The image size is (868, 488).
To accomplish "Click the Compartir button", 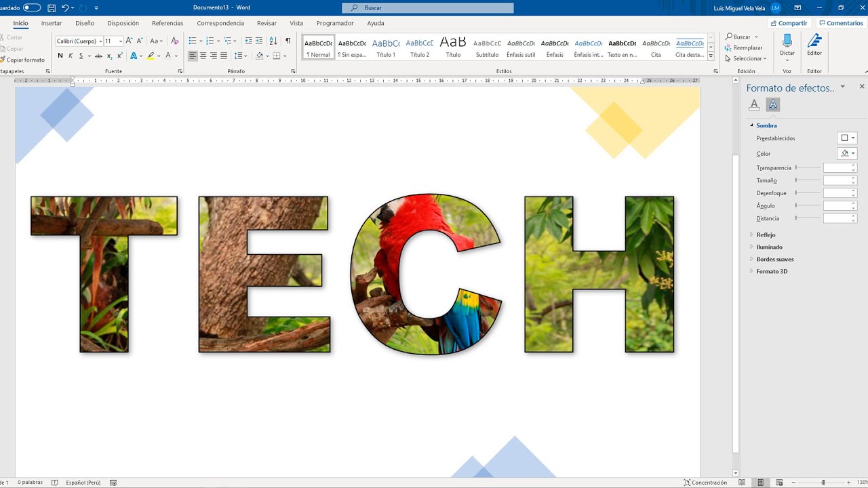I will 789,23.
